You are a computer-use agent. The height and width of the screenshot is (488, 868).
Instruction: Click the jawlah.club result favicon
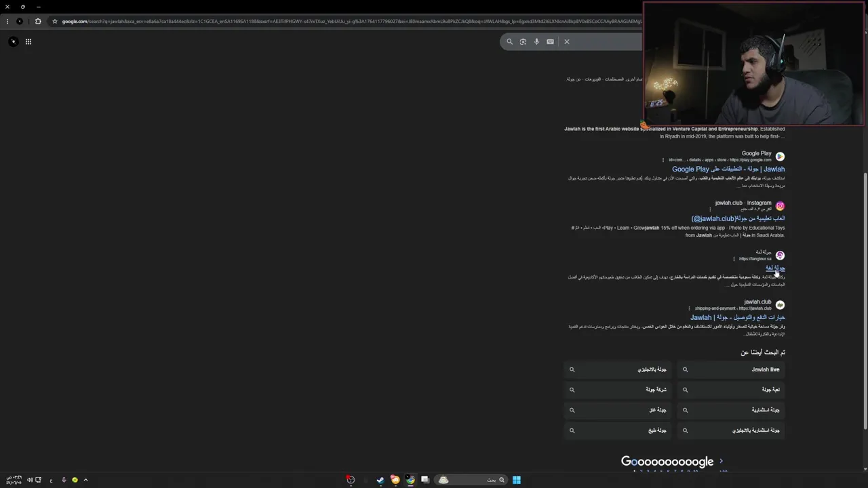tap(780, 305)
